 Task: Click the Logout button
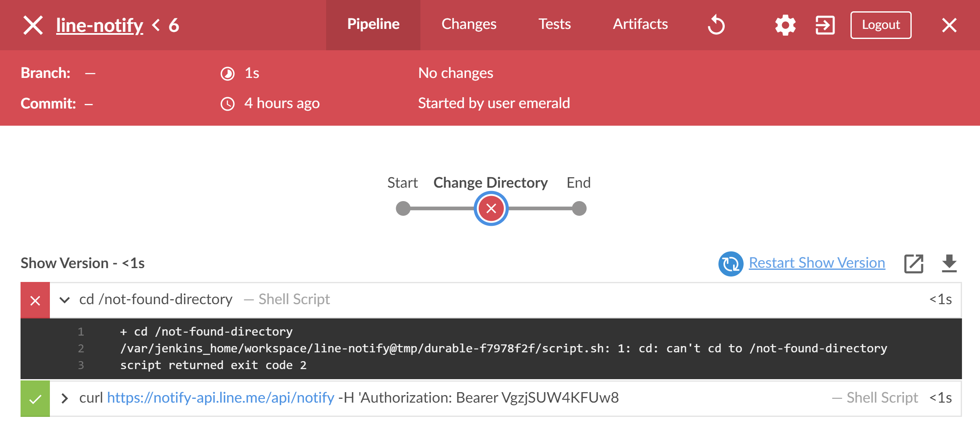pos(881,25)
